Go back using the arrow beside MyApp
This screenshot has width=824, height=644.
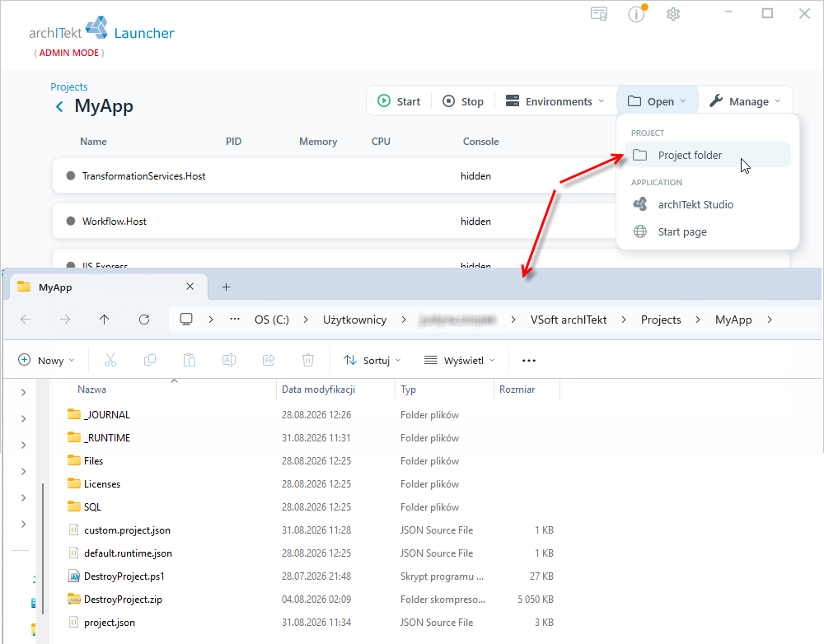tap(59, 106)
